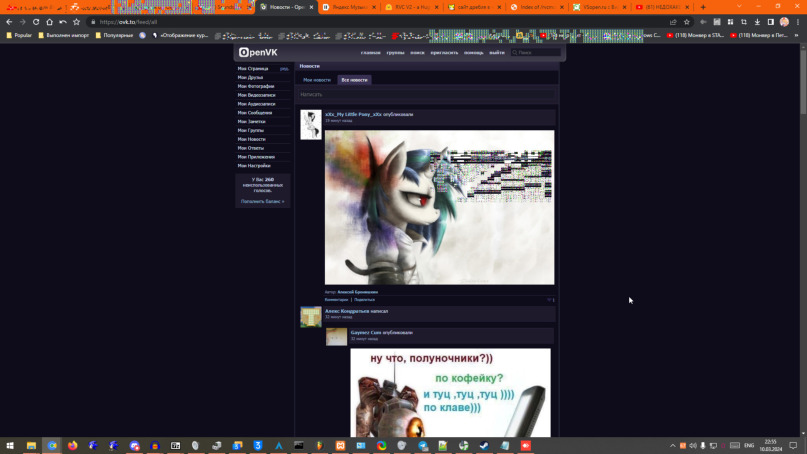Reload the page with the refresh icon

pos(36,22)
